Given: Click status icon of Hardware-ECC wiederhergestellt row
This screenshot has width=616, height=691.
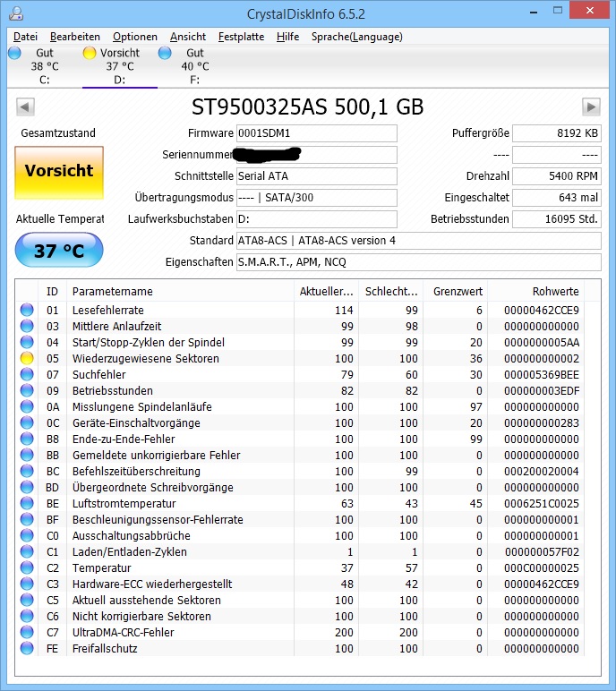Looking at the screenshot, I should 27,584.
